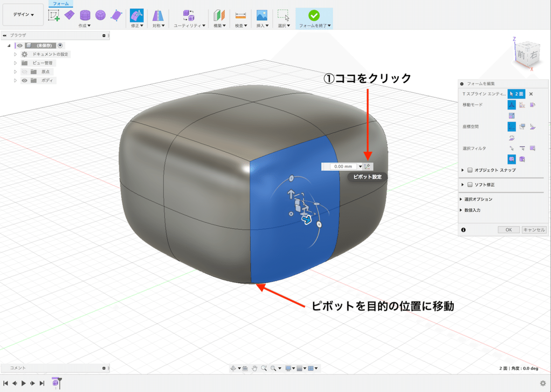Choose Translation move mode icon
Screen dimensions: 551x392
click(x=522, y=105)
